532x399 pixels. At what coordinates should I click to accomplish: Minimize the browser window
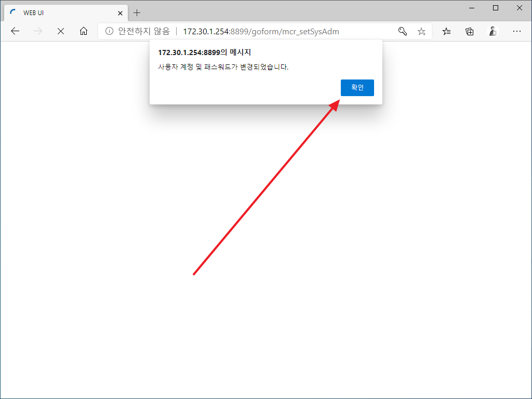(472, 8)
